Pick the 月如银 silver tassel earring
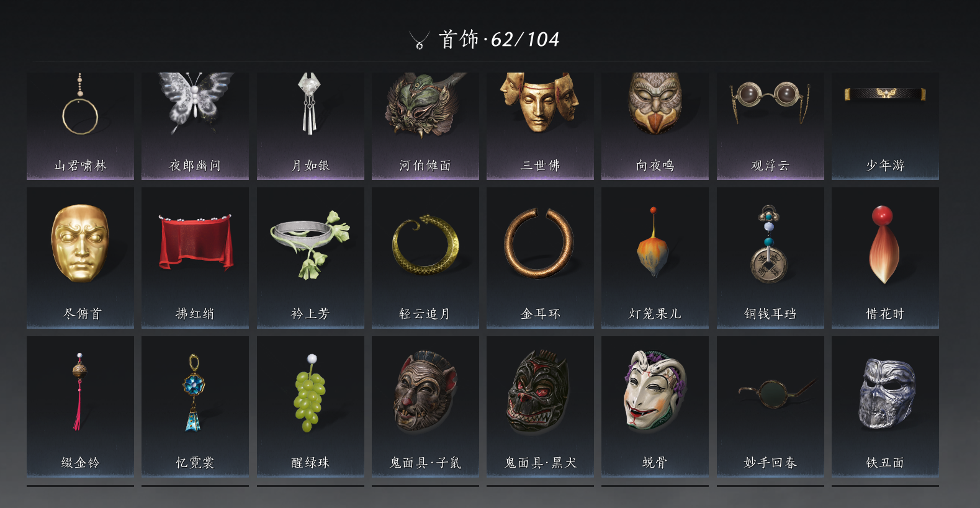Image resolution: width=980 pixels, height=508 pixels. coord(310,126)
